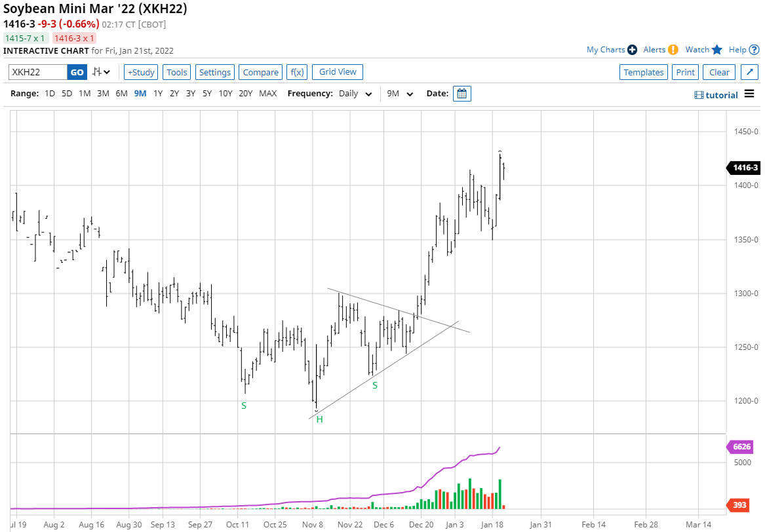Open the f(x) expressions button
The image size is (765, 532).
click(x=297, y=72)
